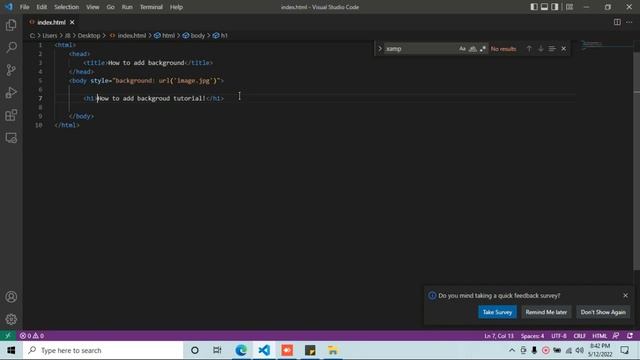This screenshot has height=360, width=640.
Task: Close the find widget
Action: point(564,49)
